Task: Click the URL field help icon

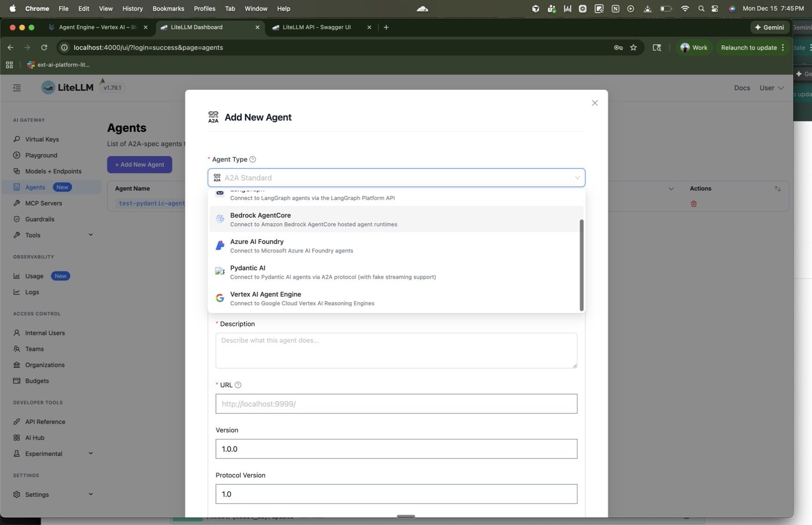Action: point(238,385)
